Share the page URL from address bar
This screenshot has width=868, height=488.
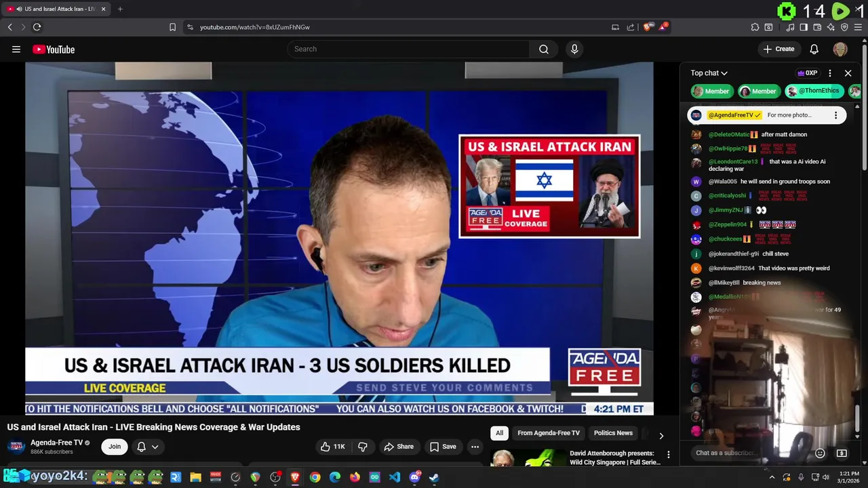pos(631,27)
